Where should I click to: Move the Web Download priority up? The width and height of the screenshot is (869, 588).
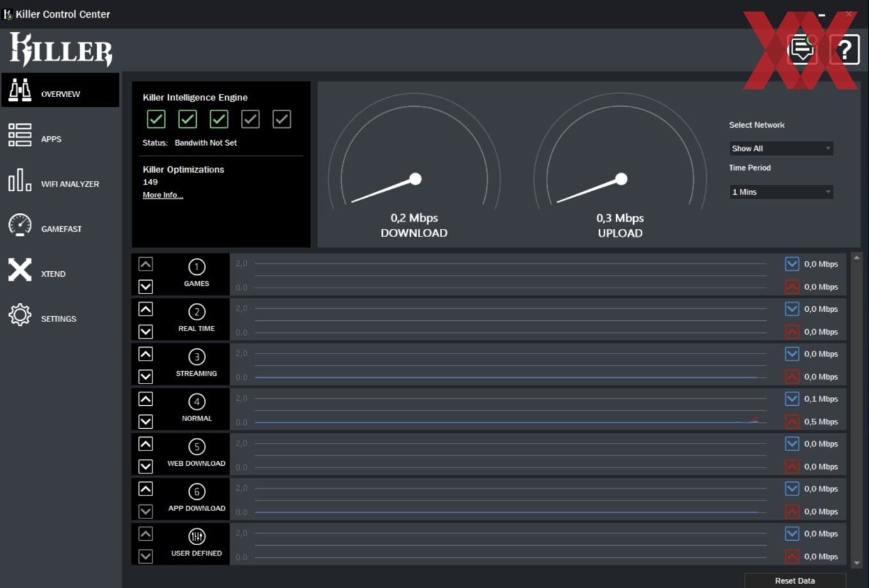146,444
